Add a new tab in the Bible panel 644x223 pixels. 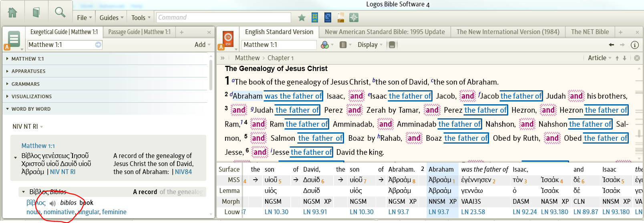[x=620, y=32]
